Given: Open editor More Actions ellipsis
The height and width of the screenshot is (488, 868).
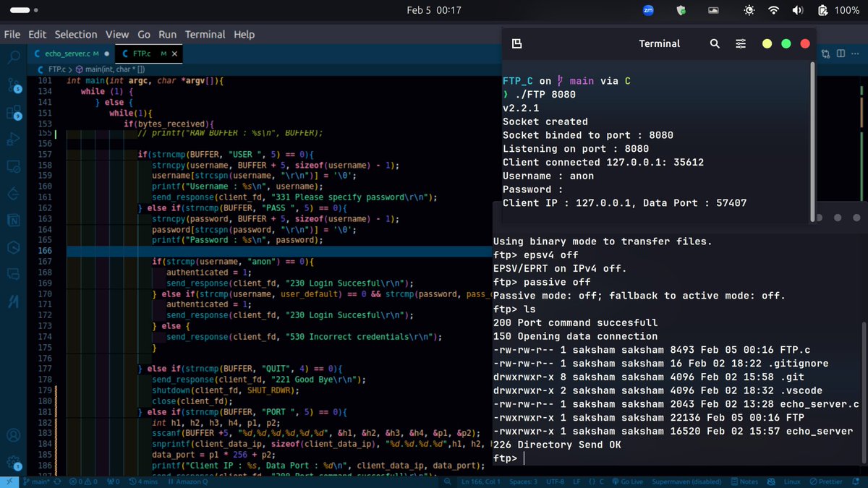Looking at the screenshot, I should 856,53.
